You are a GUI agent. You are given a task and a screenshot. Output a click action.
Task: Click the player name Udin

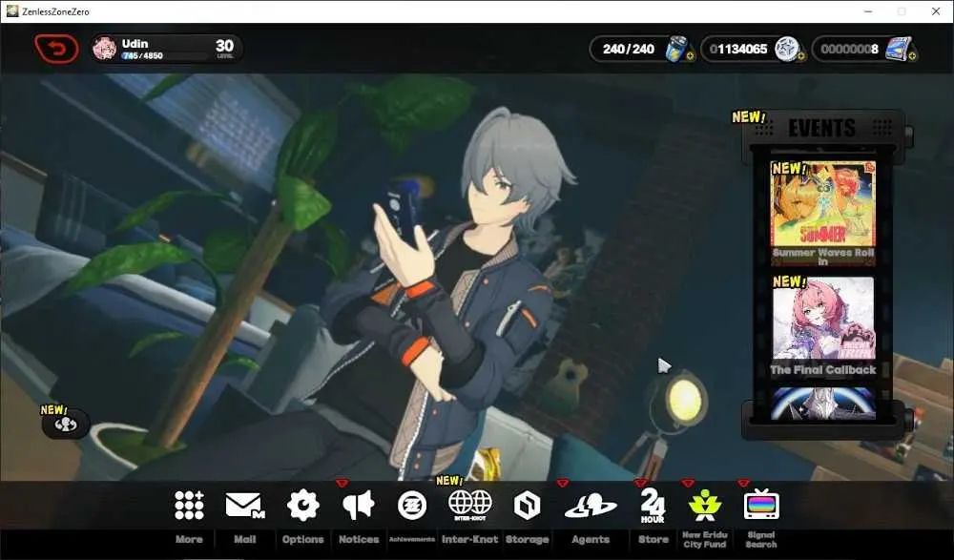(x=135, y=43)
